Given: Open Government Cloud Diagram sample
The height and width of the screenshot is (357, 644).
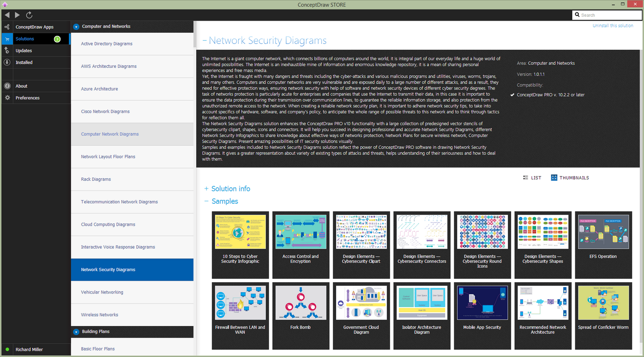Looking at the screenshot, I should click(361, 315).
